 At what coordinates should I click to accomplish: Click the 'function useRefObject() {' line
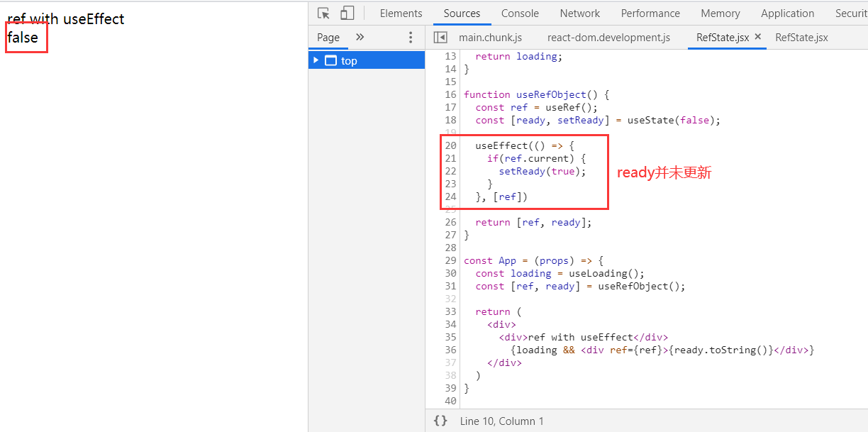tap(537, 94)
